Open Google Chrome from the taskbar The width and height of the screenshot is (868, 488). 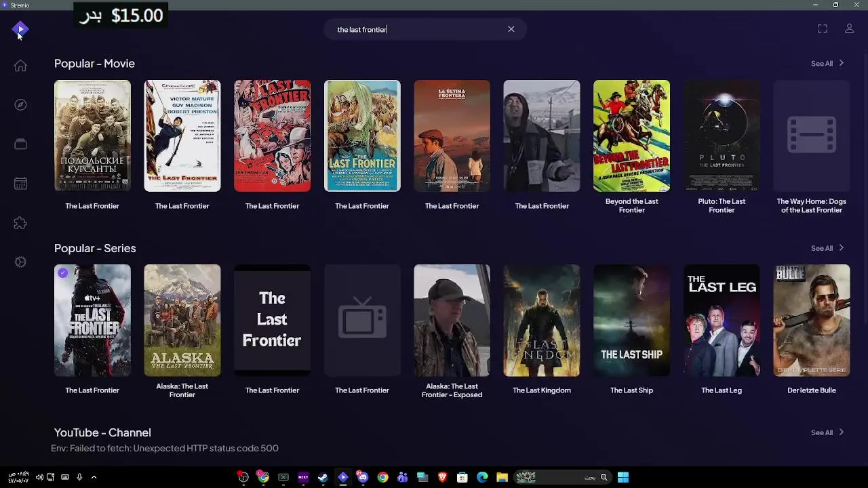click(383, 477)
